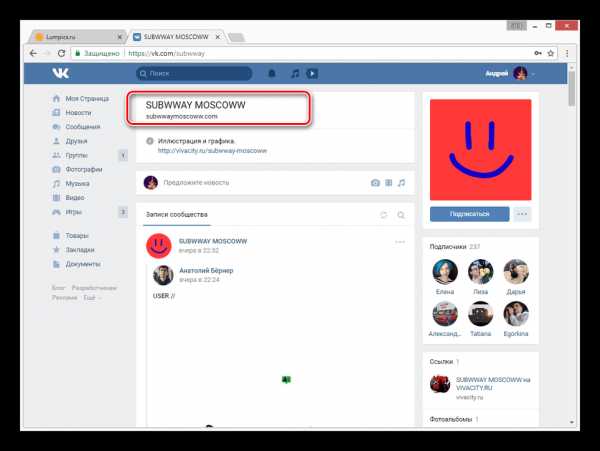Click the Видео sidebar icon

coord(56,197)
